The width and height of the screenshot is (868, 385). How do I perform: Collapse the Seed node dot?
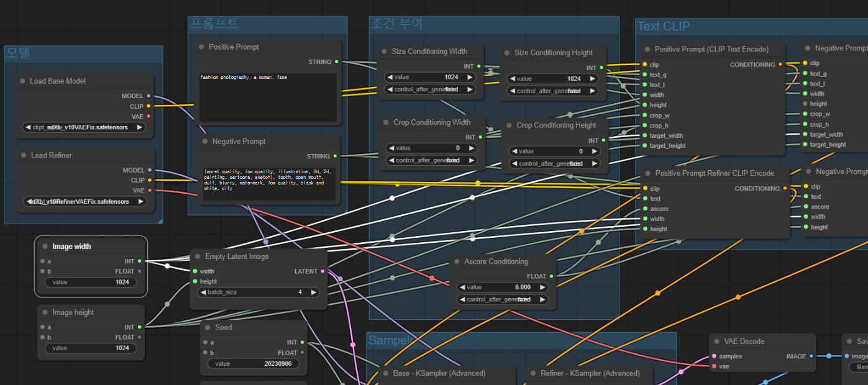click(208, 327)
